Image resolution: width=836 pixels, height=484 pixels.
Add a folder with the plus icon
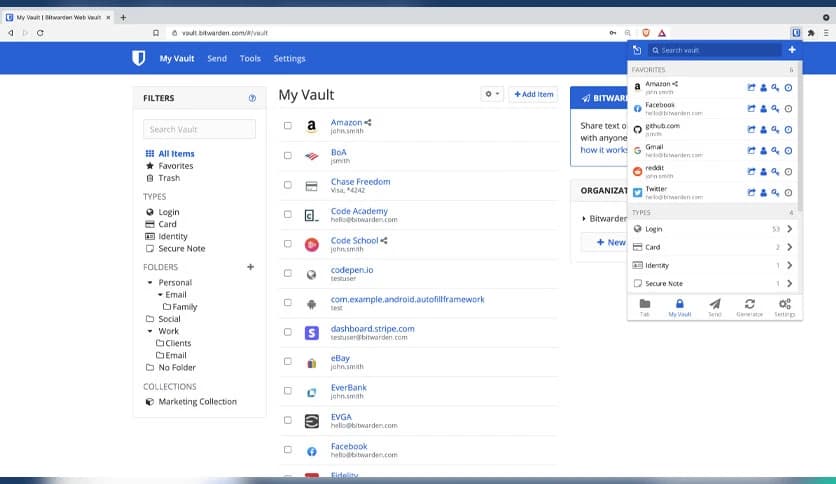pos(250,267)
